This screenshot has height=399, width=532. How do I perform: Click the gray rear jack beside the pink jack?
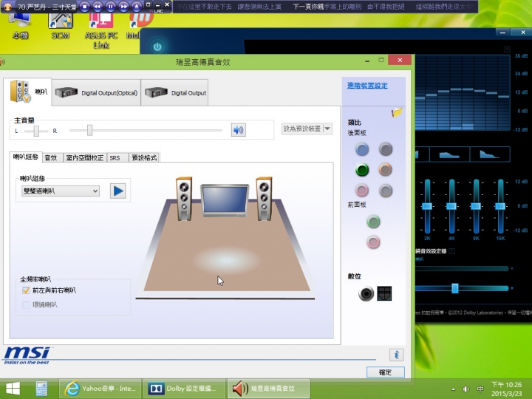[x=386, y=191]
